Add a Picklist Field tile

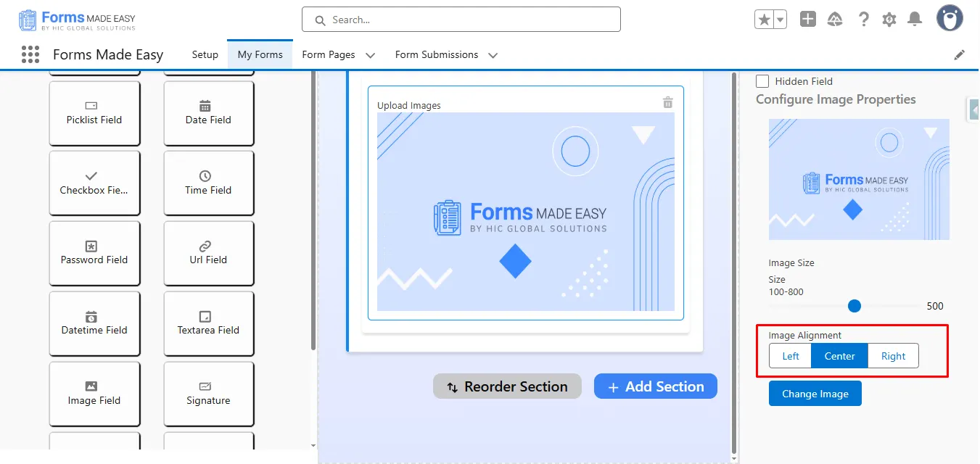[x=94, y=113]
